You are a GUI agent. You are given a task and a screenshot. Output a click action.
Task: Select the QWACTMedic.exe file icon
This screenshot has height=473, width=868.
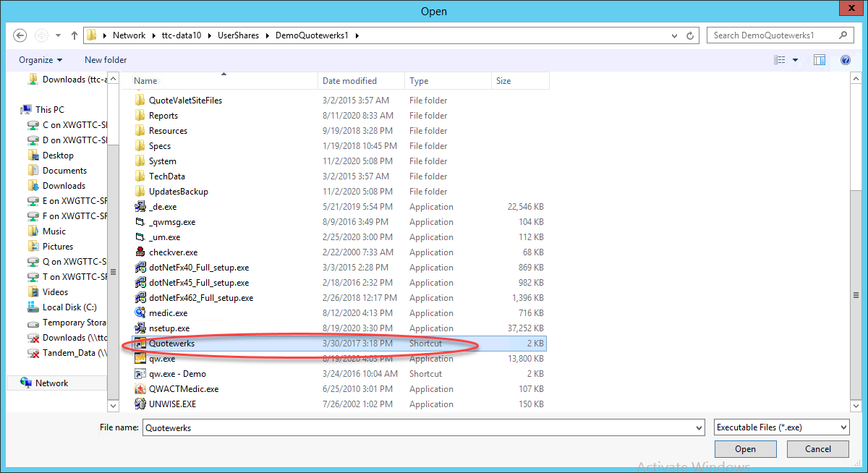(x=140, y=389)
